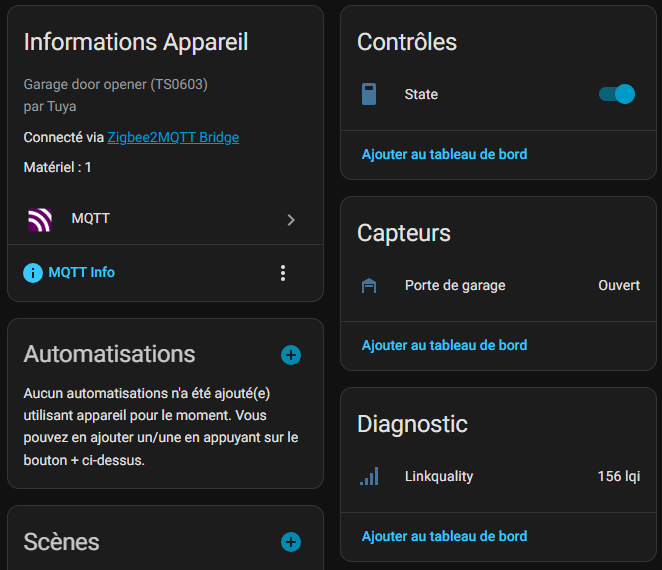Open the three-dot overflow menu

(283, 273)
